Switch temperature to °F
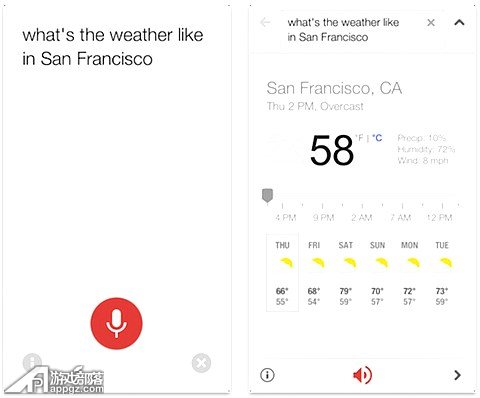This screenshot has height=398, width=480. pyautogui.click(x=359, y=138)
